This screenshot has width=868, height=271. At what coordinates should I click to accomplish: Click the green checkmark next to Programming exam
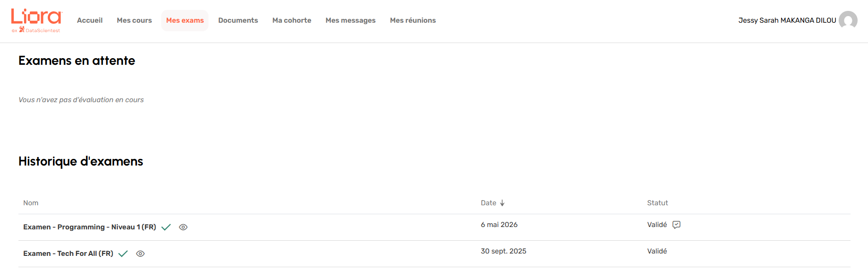[x=166, y=227]
